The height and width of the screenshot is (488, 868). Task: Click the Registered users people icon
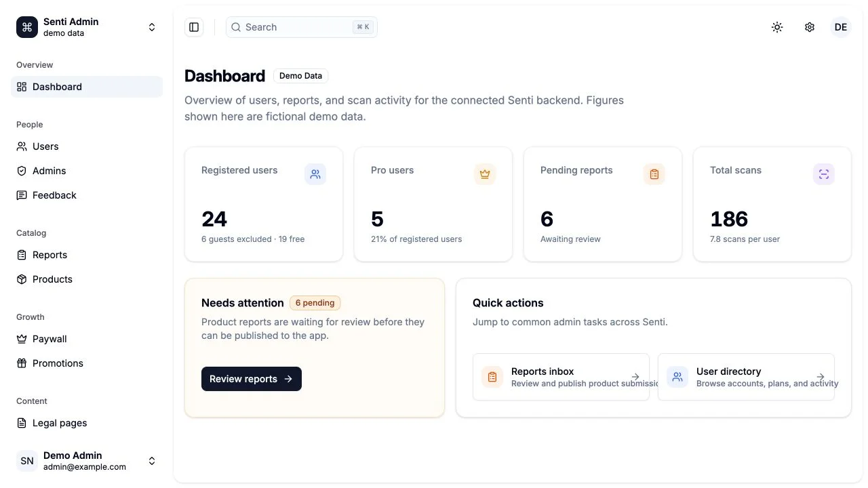[x=315, y=174]
